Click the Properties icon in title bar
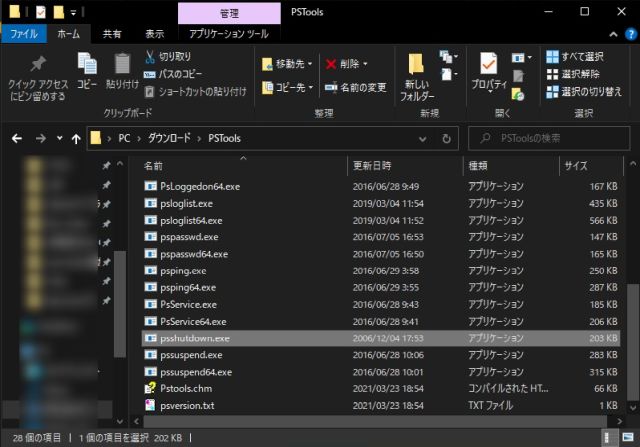 pyautogui.click(x=41, y=12)
